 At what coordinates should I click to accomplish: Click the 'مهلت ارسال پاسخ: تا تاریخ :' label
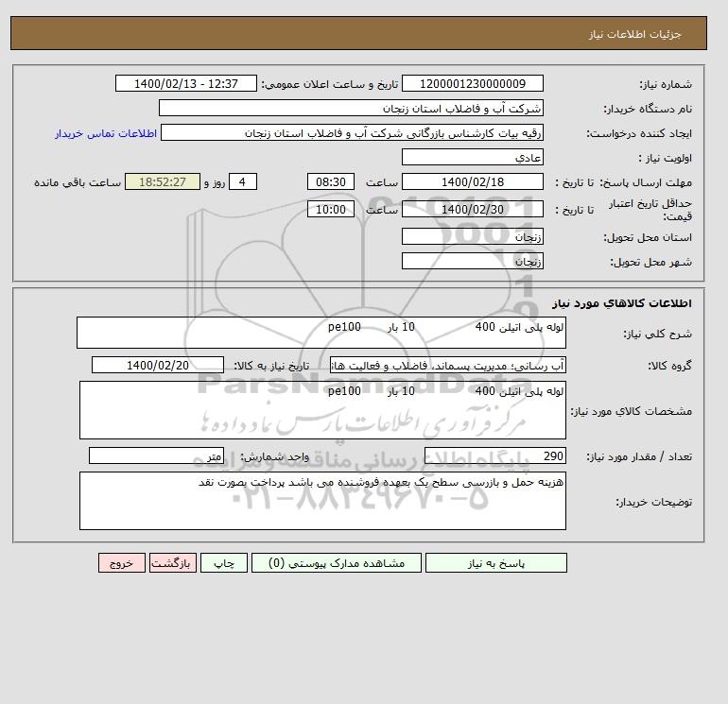pos(623,182)
